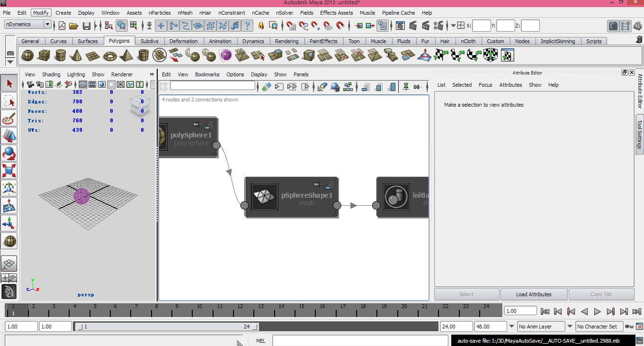Open the UV Texture Editor shelf icon
Image resolution: width=644 pixels, height=346 pixels.
coord(507,56)
